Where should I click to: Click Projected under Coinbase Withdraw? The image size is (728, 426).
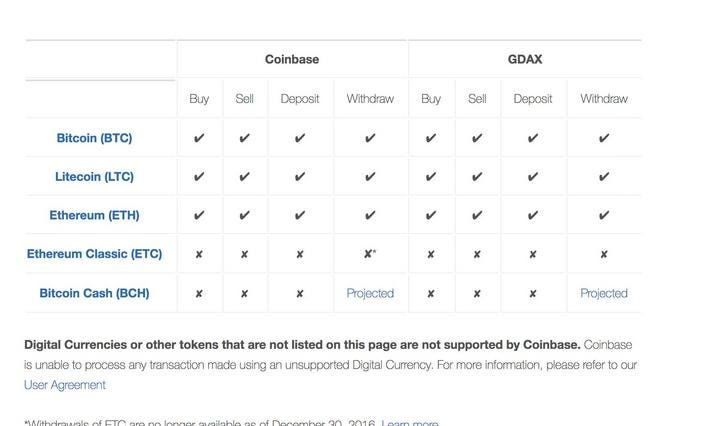370,293
